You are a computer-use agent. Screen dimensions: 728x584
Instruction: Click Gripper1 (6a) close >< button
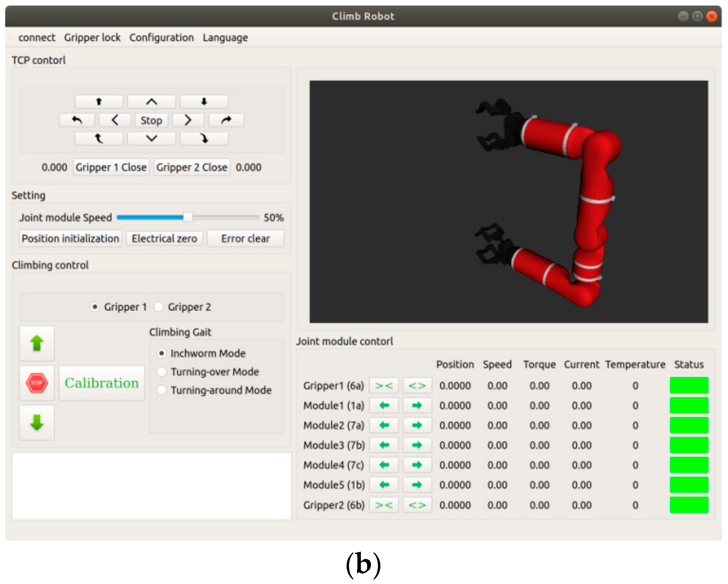click(x=383, y=386)
